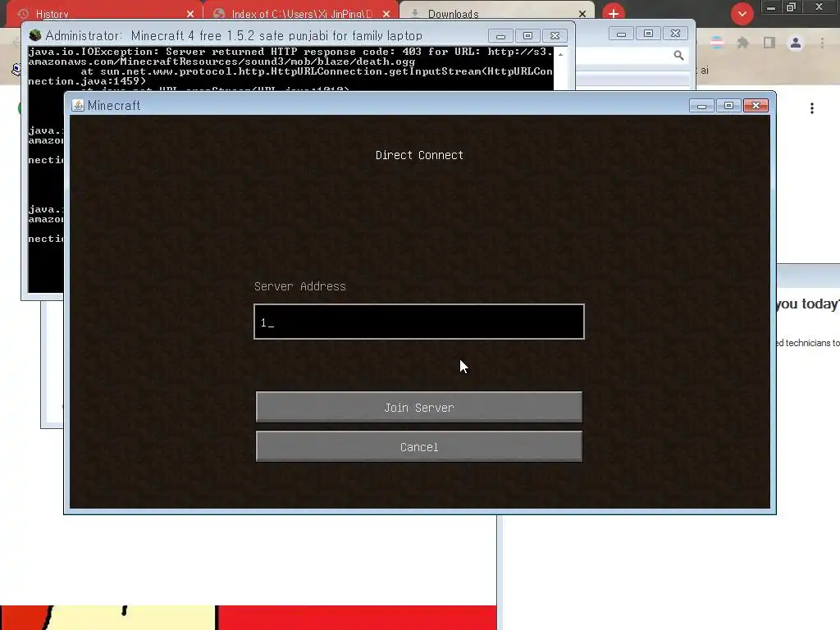Screen dimensions: 840x630
Task: Open a new browser tab
Action: pos(614,13)
